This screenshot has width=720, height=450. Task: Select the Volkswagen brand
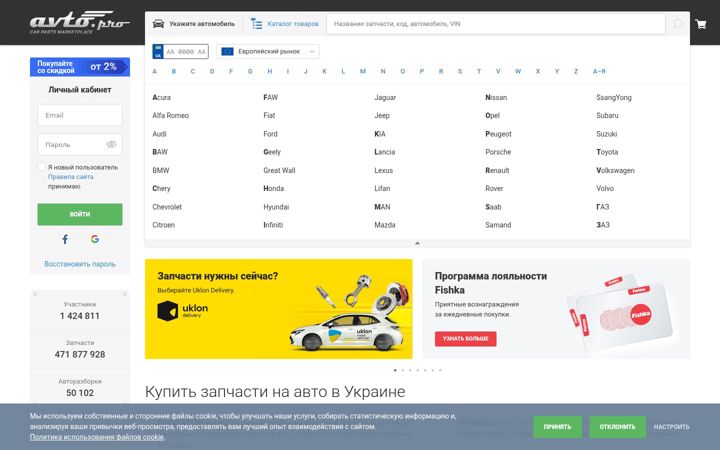[615, 170]
